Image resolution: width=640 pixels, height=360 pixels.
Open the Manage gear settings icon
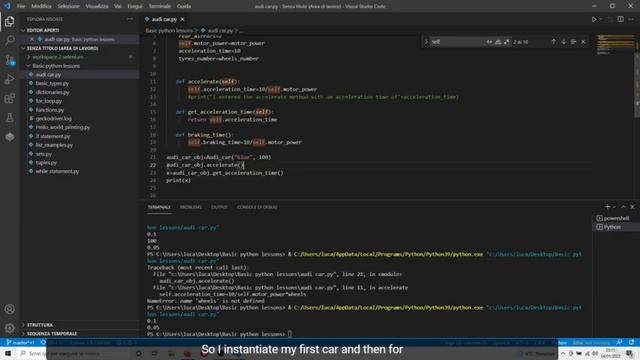[x=9, y=328]
